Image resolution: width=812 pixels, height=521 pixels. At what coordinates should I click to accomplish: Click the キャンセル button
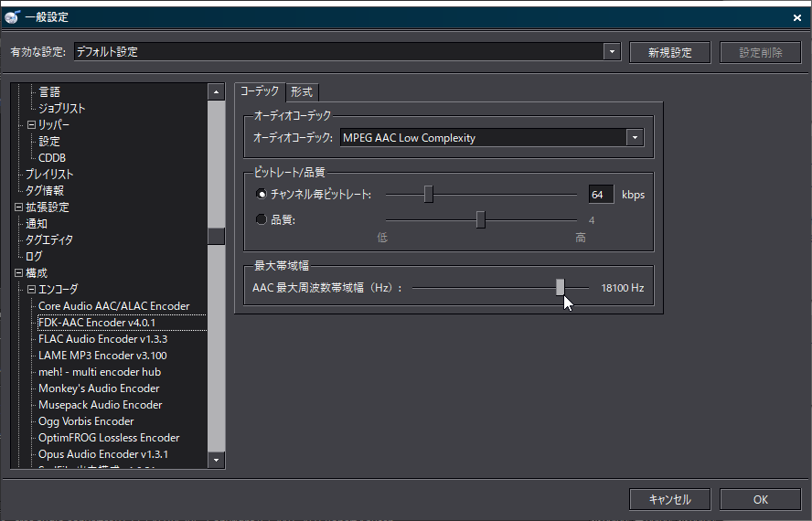(669, 499)
